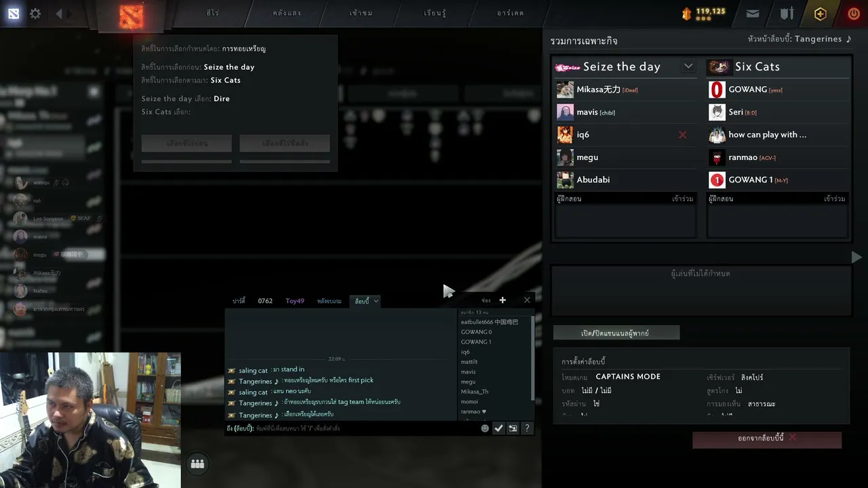Viewport: 868px width, 488px height.
Task: Open the settings gear in top bar
Action: [x=35, y=14]
